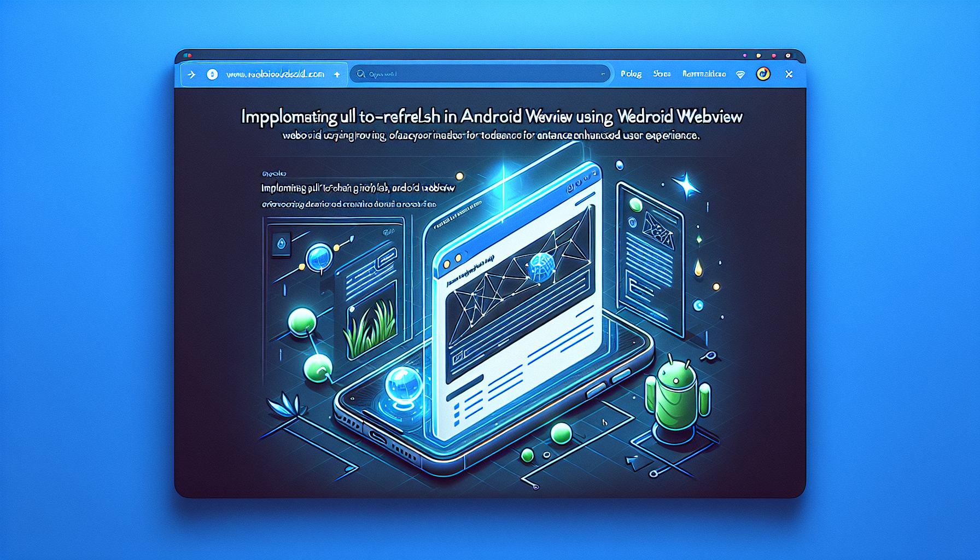
Task: Open the "Soos" toolbar link
Action: click(x=662, y=74)
